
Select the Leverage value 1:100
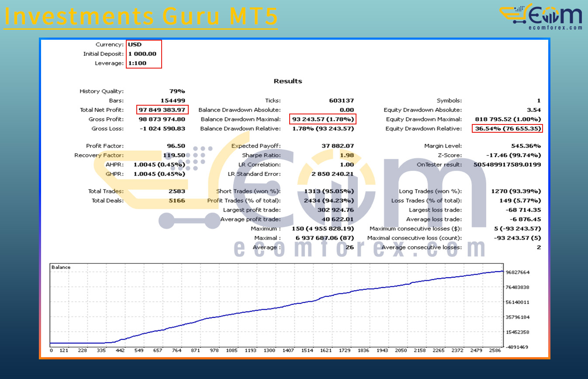click(x=137, y=63)
